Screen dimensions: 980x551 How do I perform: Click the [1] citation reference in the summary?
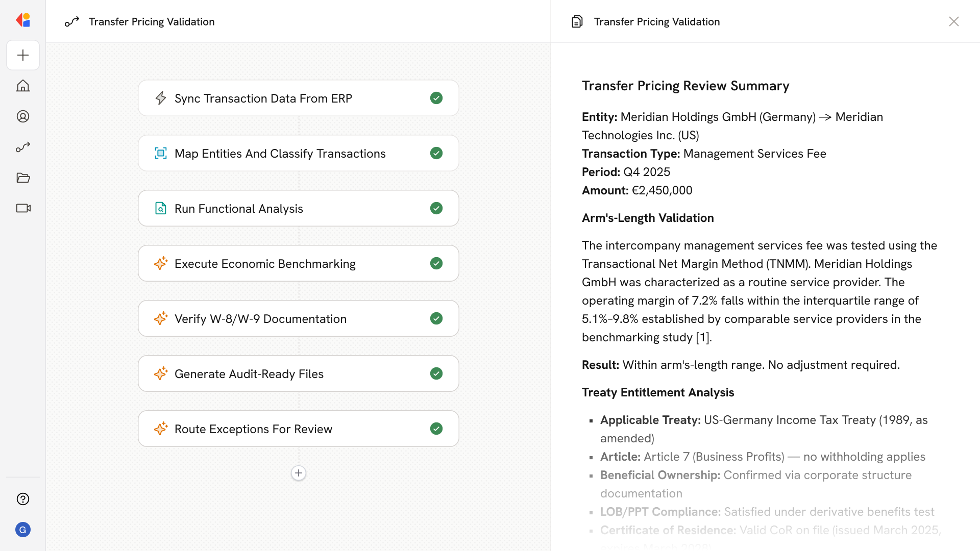[703, 338]
